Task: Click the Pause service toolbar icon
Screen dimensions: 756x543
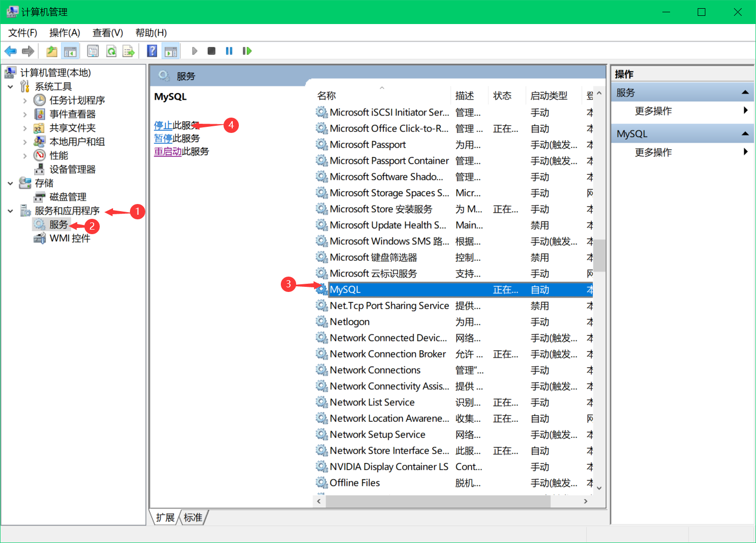Action: (229, 51)
